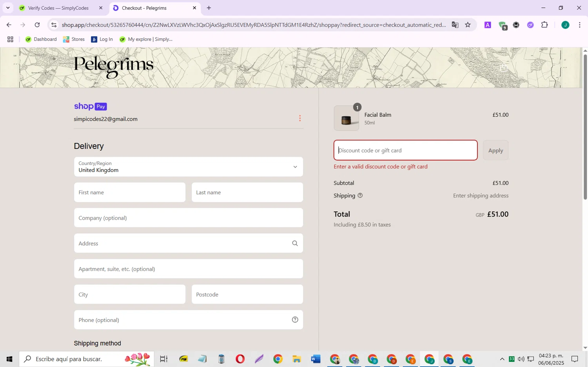Open a new browser tab
The image size is (588, 367).
pos(209,8)
